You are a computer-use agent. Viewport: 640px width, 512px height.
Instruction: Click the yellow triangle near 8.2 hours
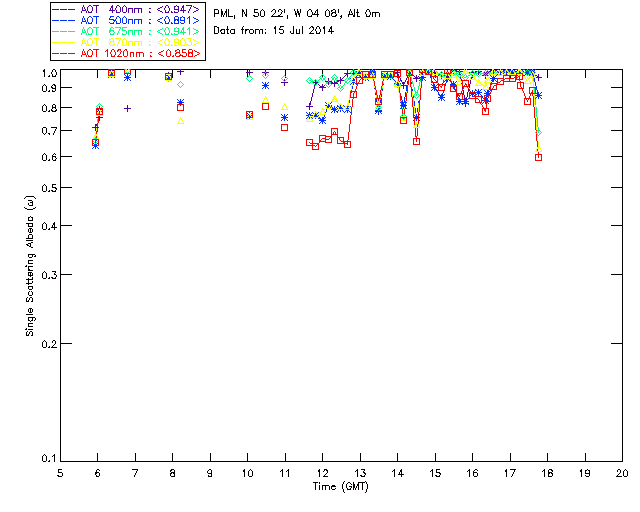click(x=180, y=121)
